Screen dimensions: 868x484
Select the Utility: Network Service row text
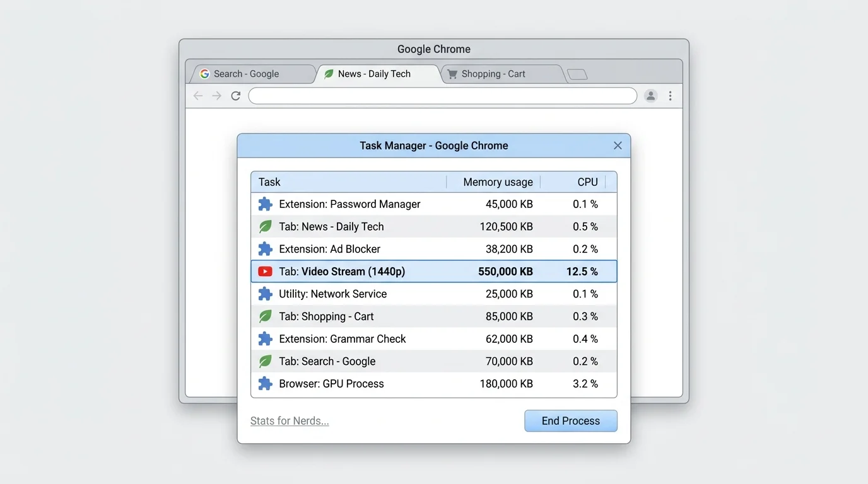click(332, 294)
